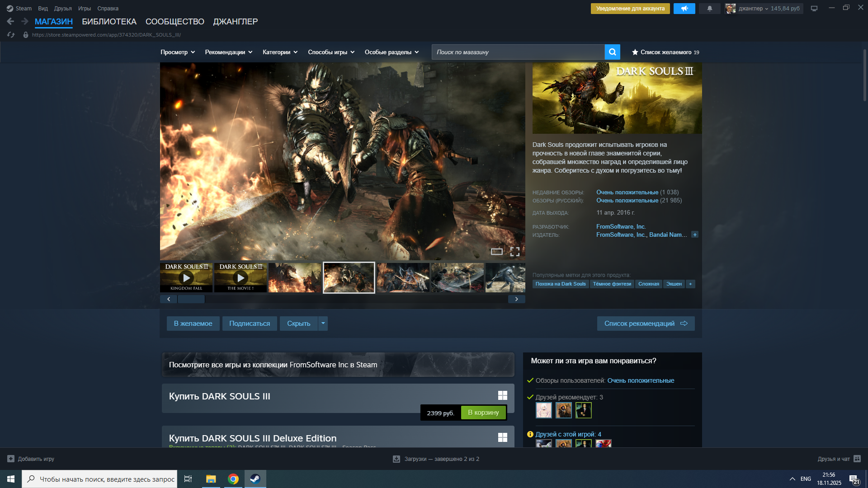Click the megaphone announcements icon
Screen dimensions: 868x488
[x=684, y=9]
